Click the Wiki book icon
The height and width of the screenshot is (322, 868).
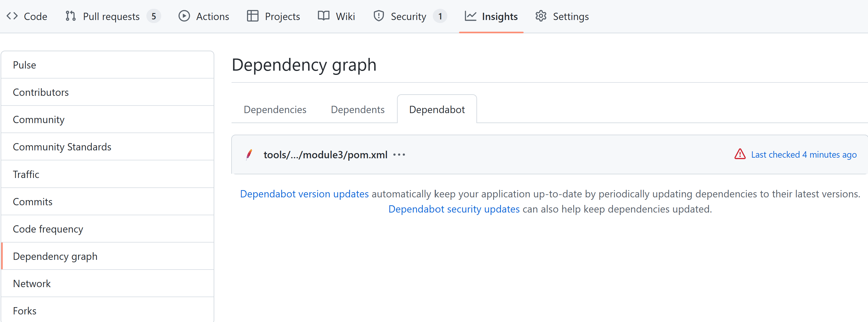click(x=323, y=16)
